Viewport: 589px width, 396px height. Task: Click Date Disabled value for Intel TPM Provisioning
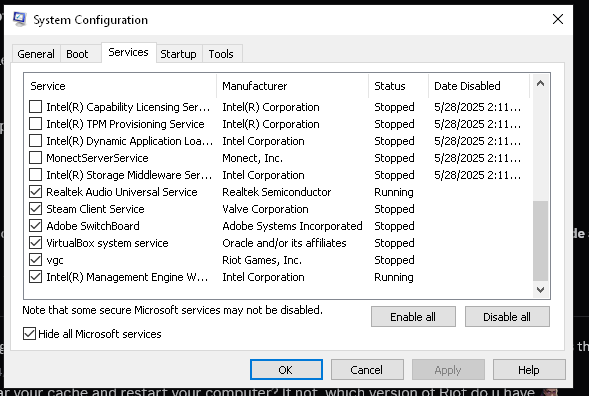[x=477, y=124]
